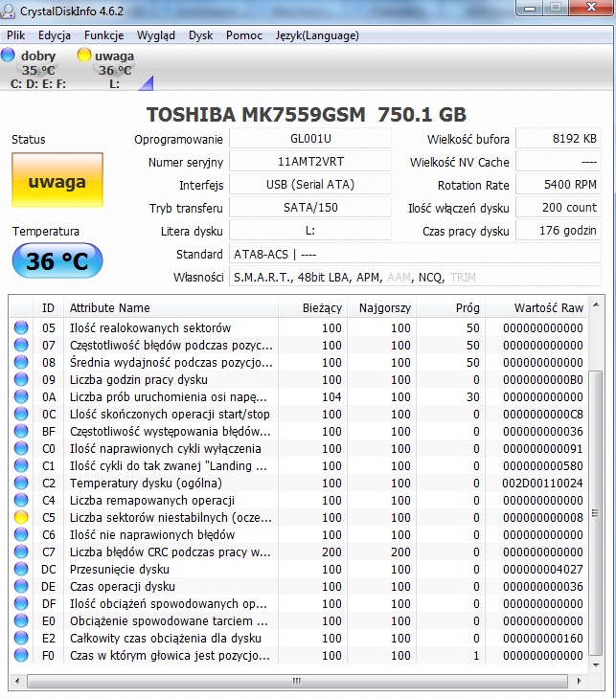Viewport: 616px width, 698px height.
Task: Click the vertical scrollbar thumb in attribute list
Action: pyautogui.click(x=596, y=513)
